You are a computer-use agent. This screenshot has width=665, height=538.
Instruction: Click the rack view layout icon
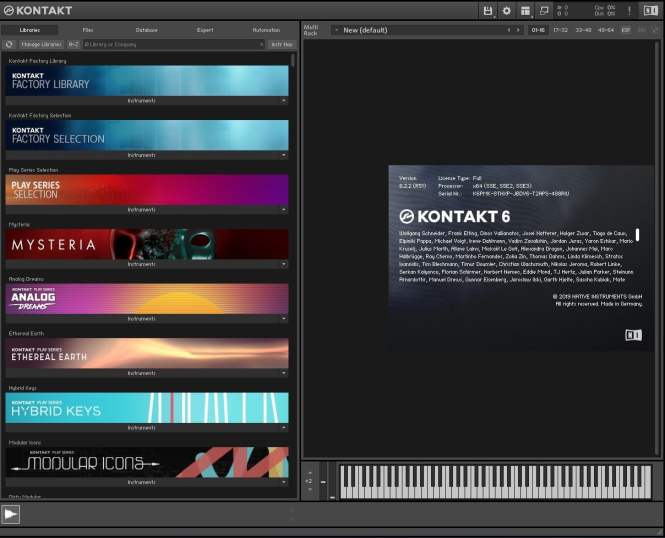point(525,11)
